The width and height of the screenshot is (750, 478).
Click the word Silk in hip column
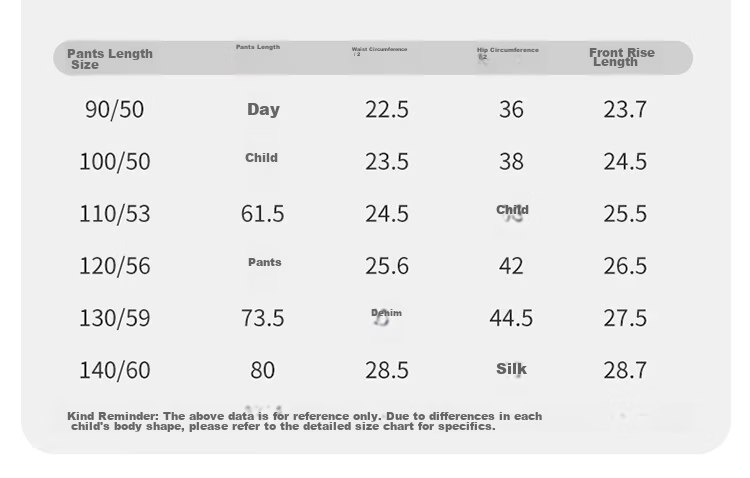511,369
